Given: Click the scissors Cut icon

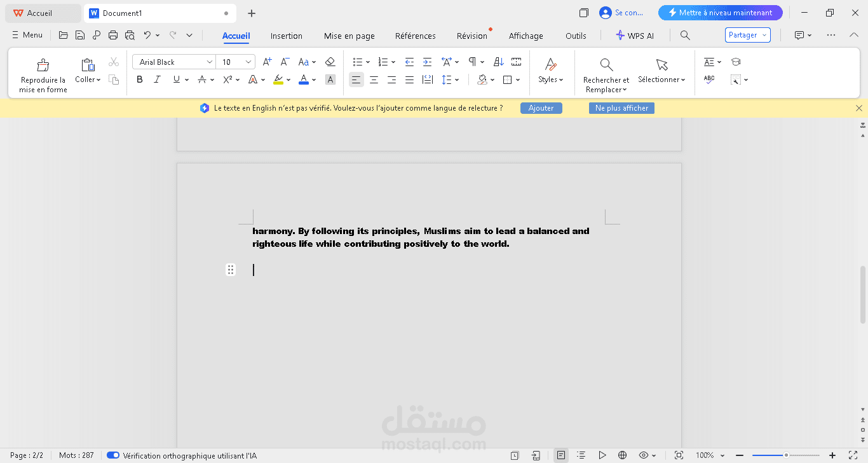Looking at the screenshot, I should point(114,62).
